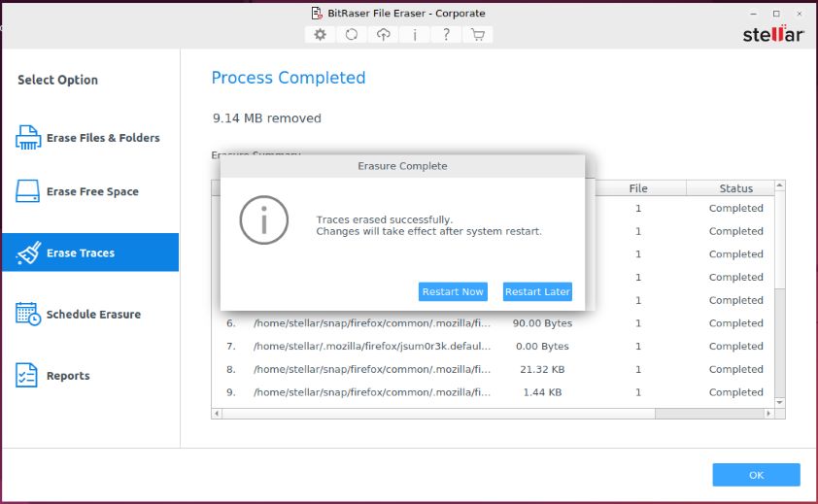
Task: Click the Select Option heading
Action: click(x=57, y=80)
